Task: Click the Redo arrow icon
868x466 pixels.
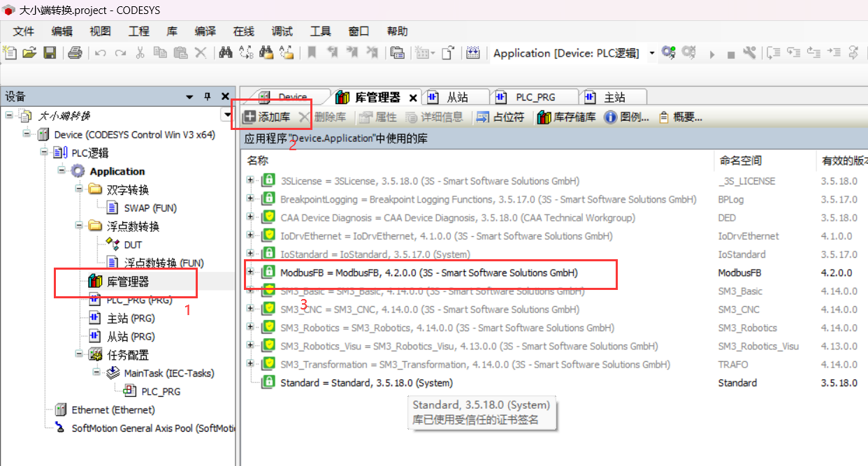Action: coord(120,53)
